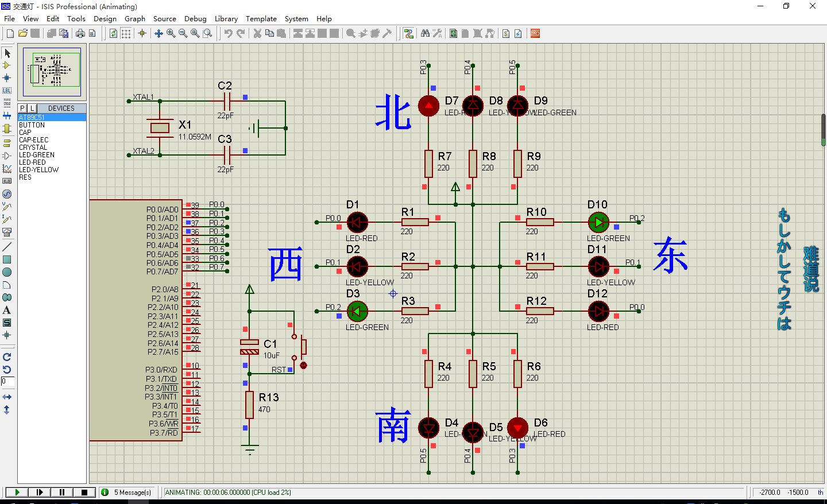Screen dimensions: 827x504
Task: Redraw the display with refresh icon
Action: [x=113, y=33]
